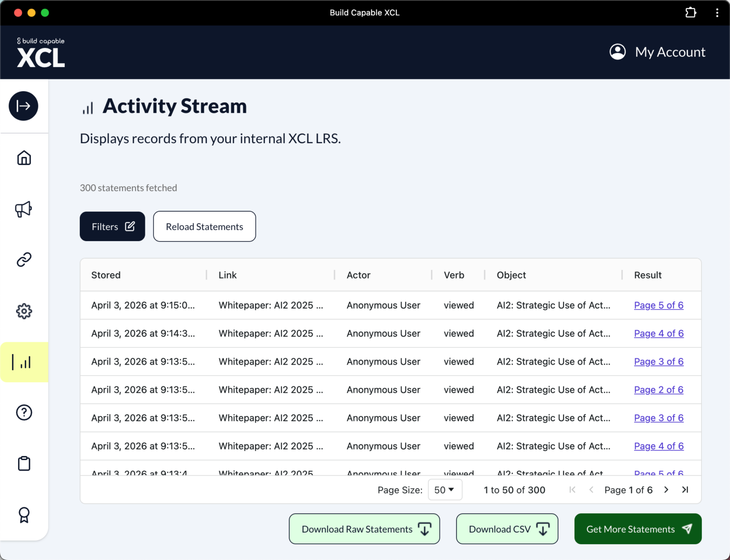The image size is (730, 560).
Task: Click Get More Statements
Action: coord(638,529)
